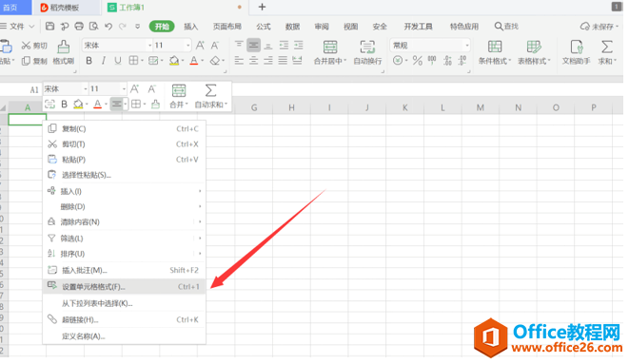This screenshot has width=629, height=364.
Task: Click the clear format eraser icon
Action: click(215, 61)
